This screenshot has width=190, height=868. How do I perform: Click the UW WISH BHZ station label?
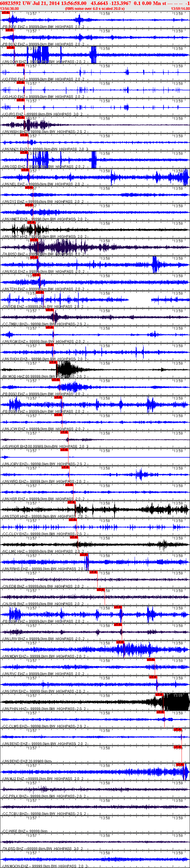(45, 132)
